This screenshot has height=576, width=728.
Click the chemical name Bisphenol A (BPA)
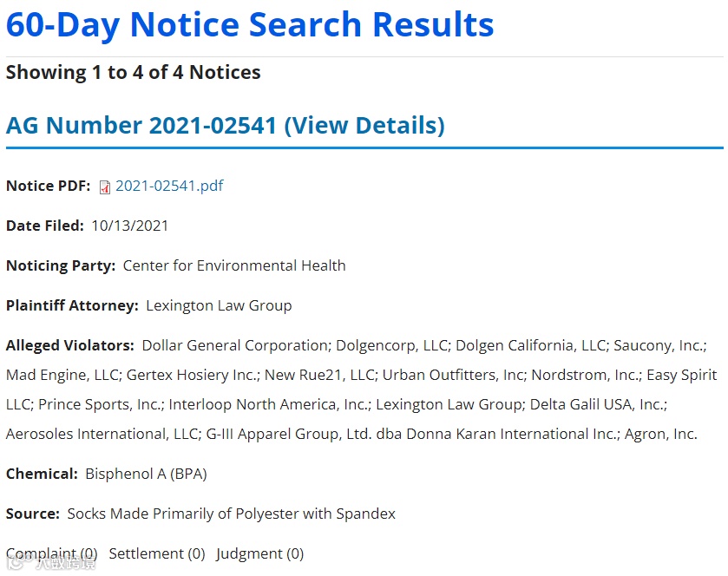pyautogui.click(x=146, y=474)
